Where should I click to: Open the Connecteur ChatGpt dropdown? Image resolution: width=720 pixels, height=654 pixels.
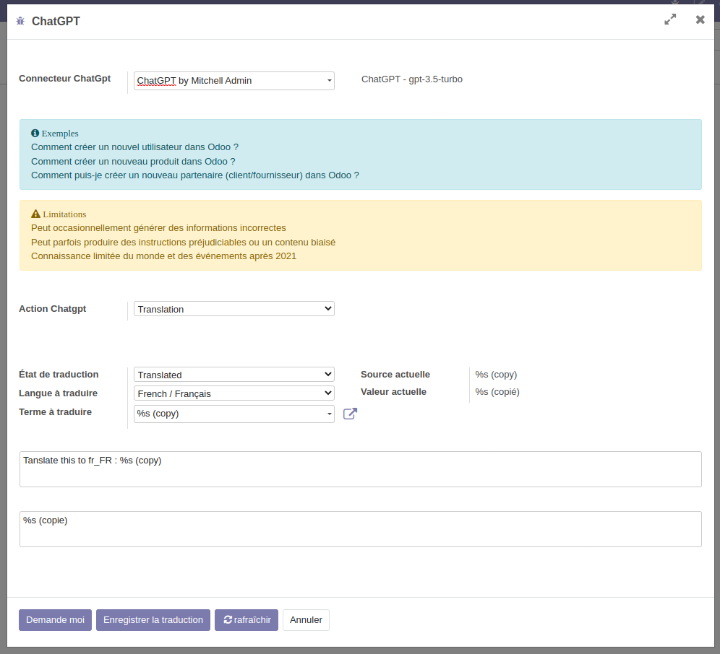point(234,81)
